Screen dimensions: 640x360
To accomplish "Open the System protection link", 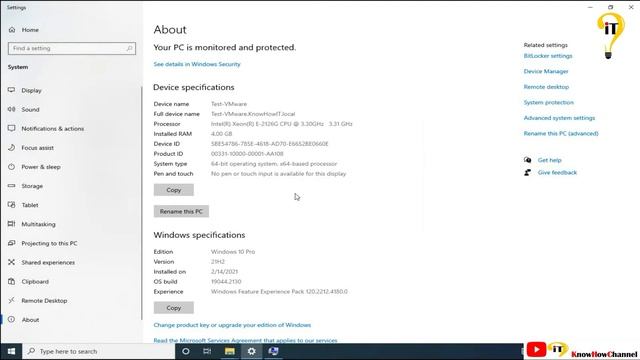I will pos(549,102).
